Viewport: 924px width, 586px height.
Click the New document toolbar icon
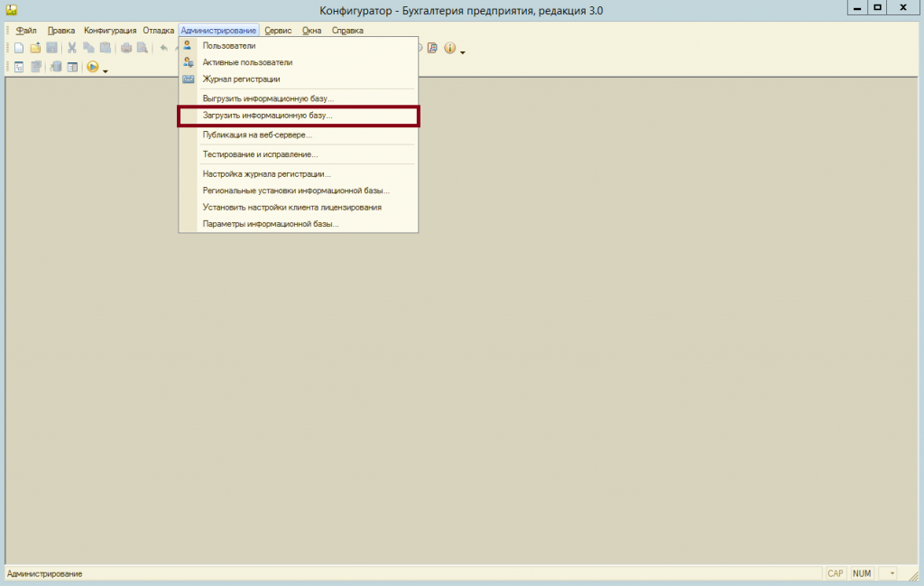tap(19, 49)
